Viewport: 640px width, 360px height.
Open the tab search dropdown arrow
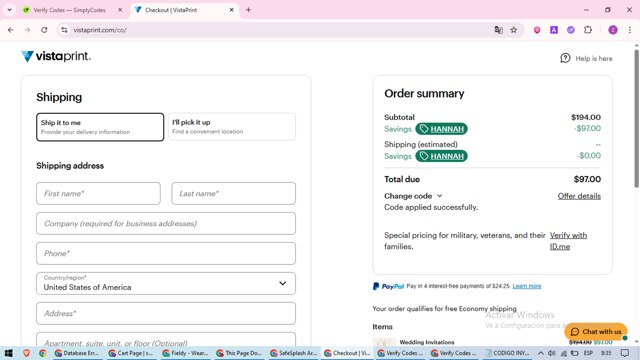coord(9,10)
